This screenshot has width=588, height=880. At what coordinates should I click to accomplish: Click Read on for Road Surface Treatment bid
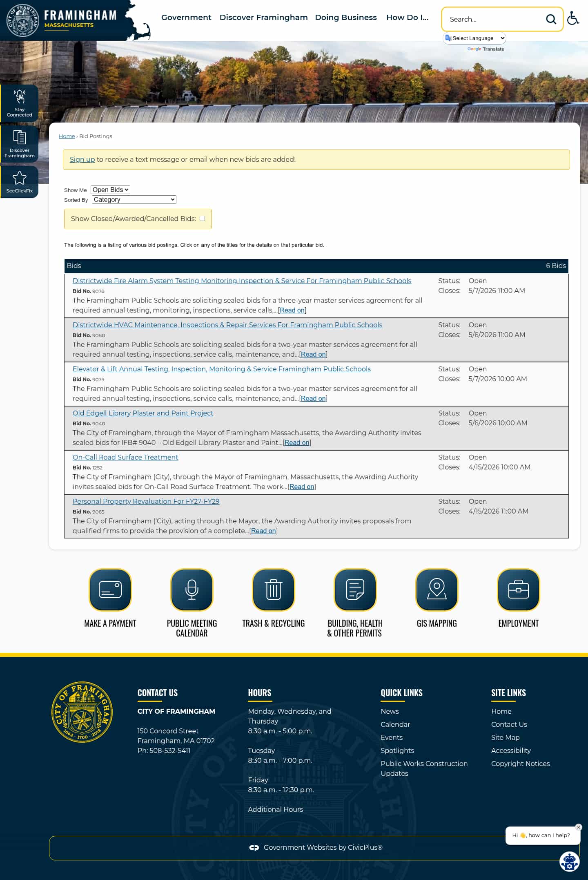click(x=302, y=487)
